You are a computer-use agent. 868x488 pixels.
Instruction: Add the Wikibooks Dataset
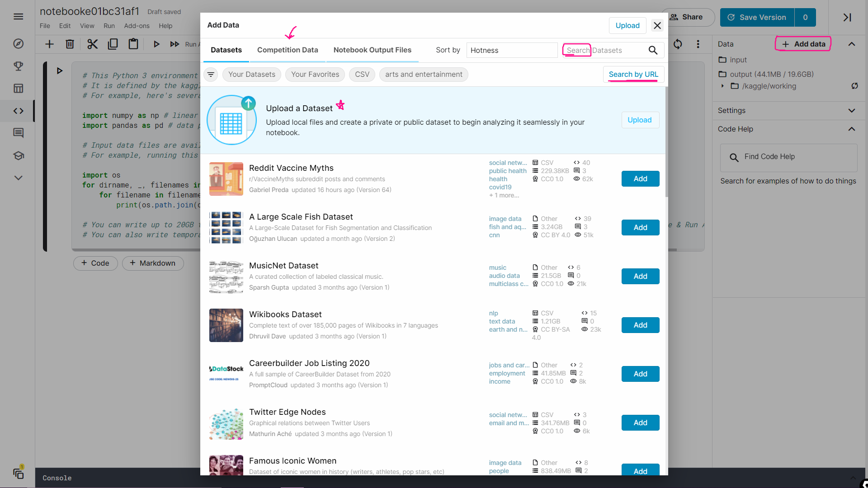[640, 325]
